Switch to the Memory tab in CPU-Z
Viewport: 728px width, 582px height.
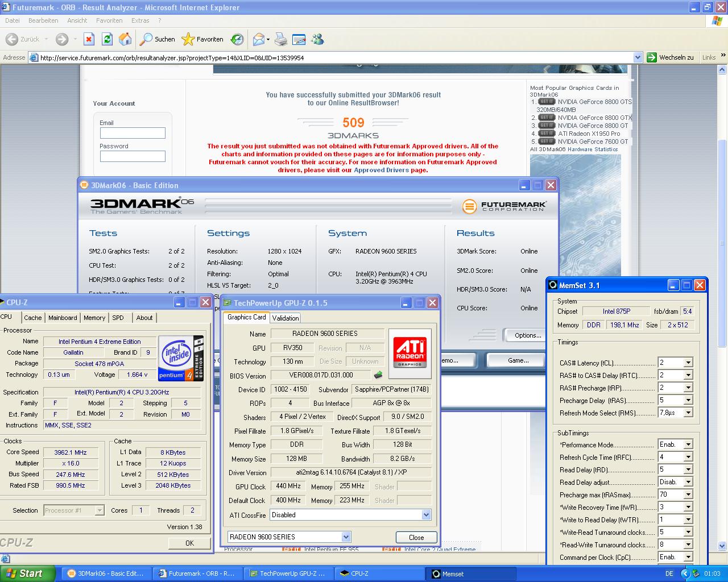(94, 318)
